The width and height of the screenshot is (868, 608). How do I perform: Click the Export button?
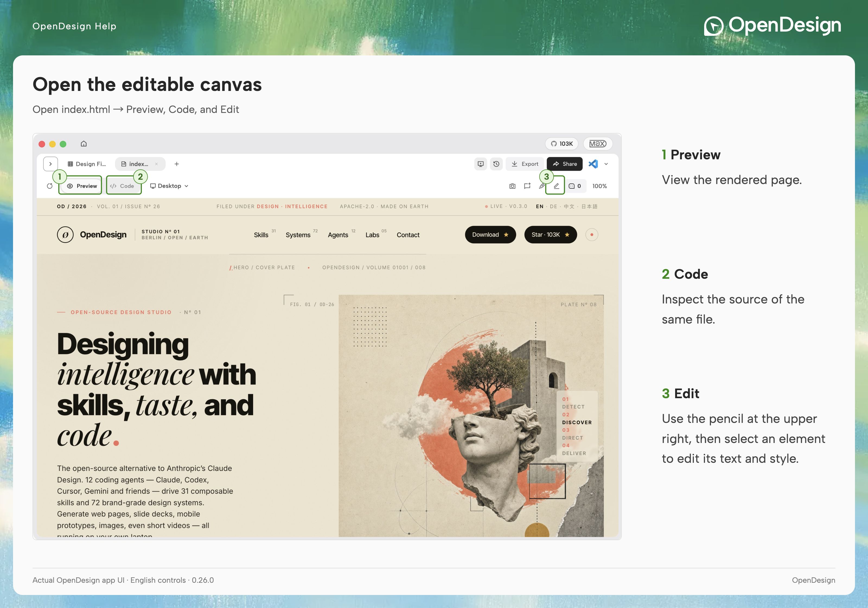(x=525, y=164)
